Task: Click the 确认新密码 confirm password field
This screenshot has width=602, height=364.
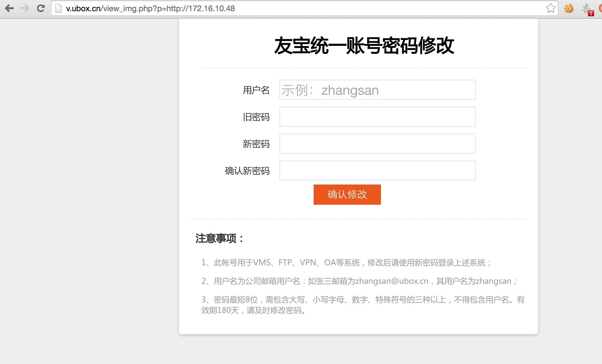Action: [377, 171]
